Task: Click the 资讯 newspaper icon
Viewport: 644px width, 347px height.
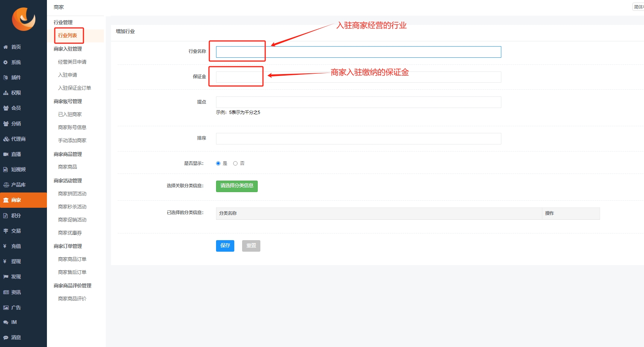Action: click(x=6, y=292)
